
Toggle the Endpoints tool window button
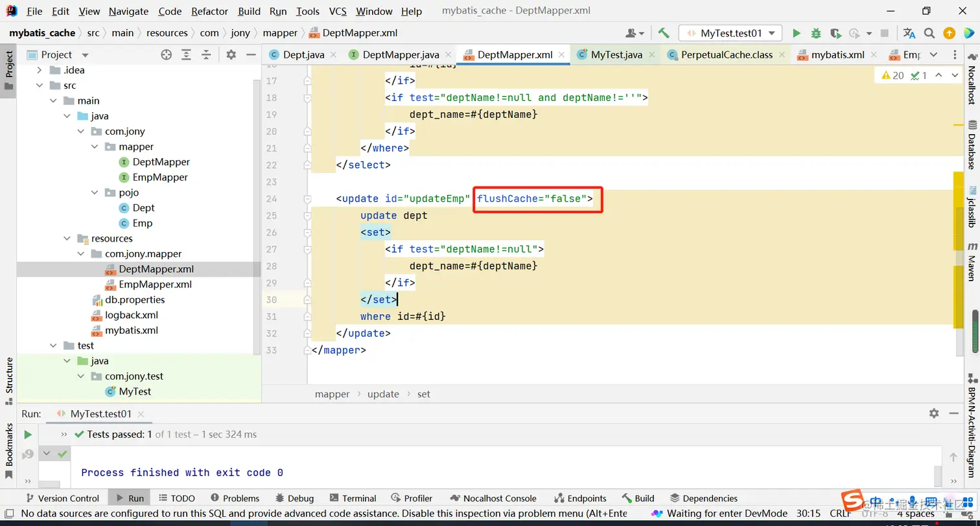coord(581,498)
